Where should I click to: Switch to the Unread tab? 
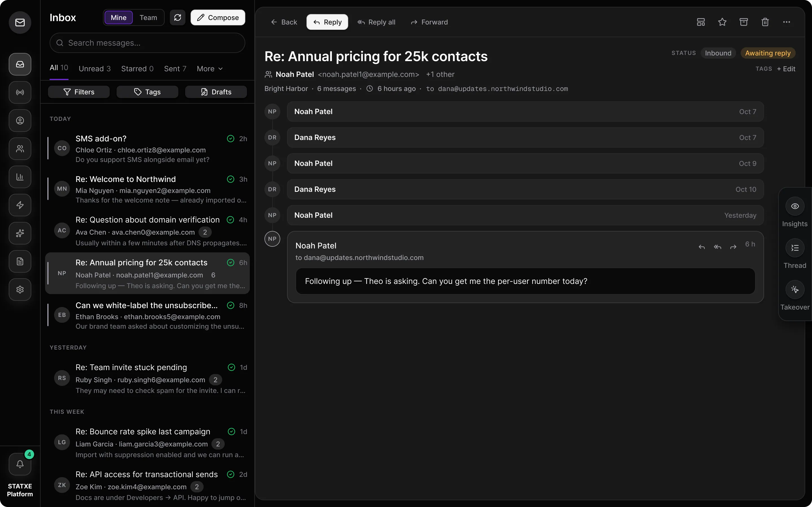95,69
